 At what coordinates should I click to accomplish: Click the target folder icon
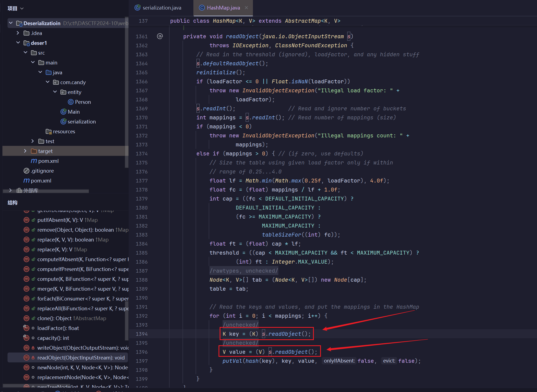tap(34, 151)
